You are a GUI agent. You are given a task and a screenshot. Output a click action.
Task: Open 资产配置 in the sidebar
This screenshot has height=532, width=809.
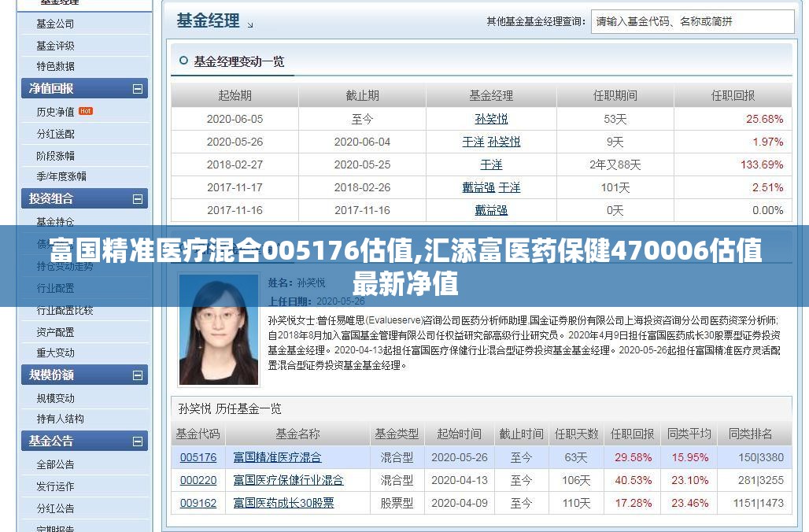click(x=55, y=332)
